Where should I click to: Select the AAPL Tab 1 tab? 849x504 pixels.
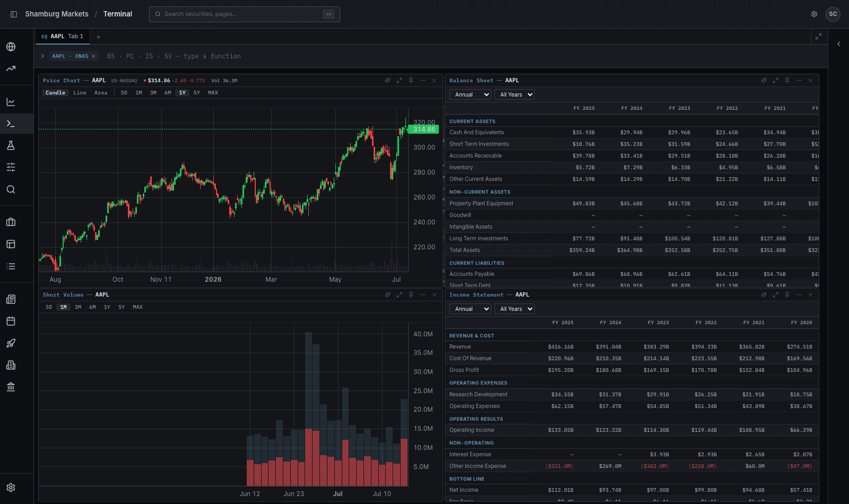(63, 37)
